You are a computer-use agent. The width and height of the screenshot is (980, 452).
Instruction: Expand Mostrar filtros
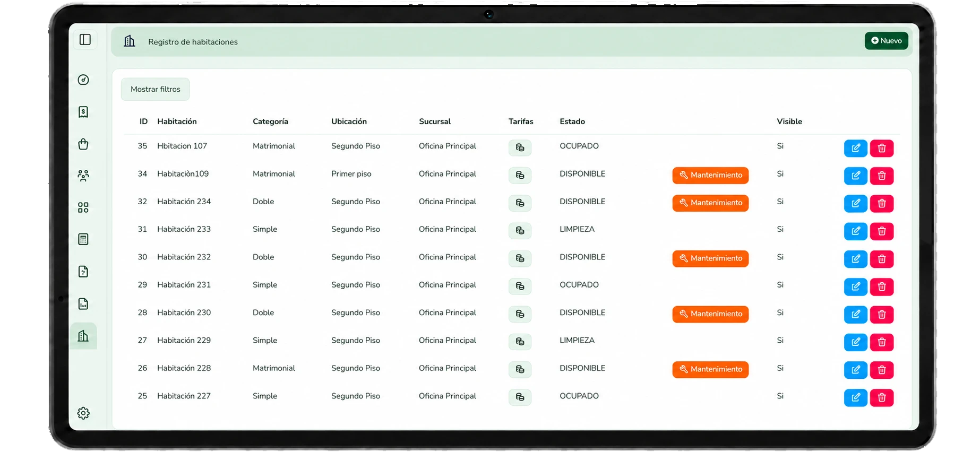155,89
